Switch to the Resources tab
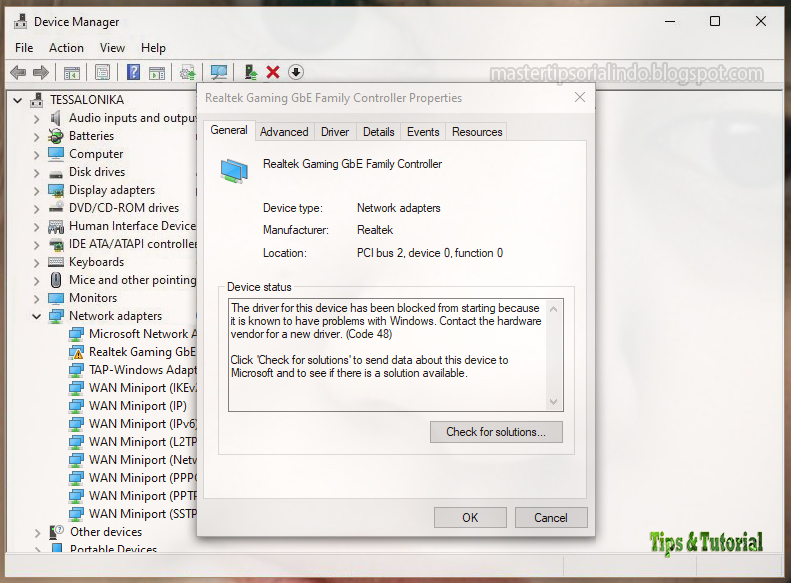The height and width of the screenshot is (583, 791). tap(477, 132)
